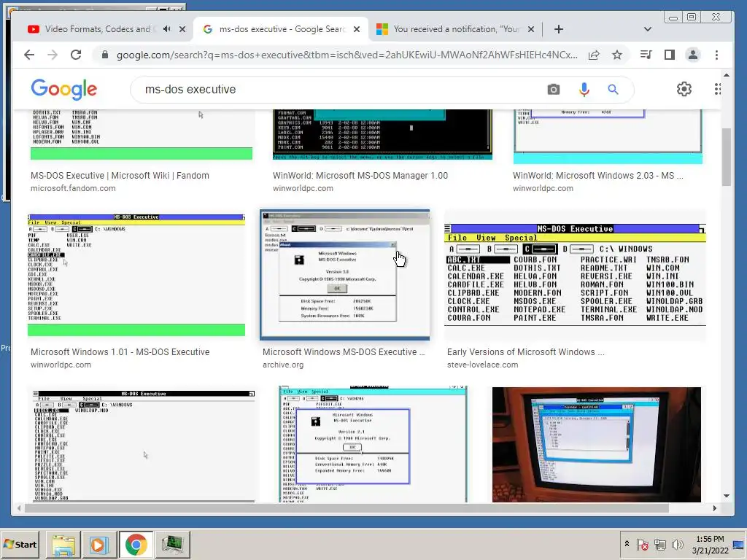Open the Chrome profile avatar
Viewport: 747px width, 560px height.
(693, 55)
